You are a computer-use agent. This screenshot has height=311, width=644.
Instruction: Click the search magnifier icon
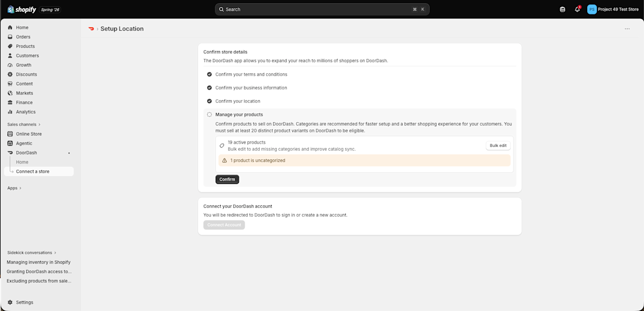coord(222,9)
